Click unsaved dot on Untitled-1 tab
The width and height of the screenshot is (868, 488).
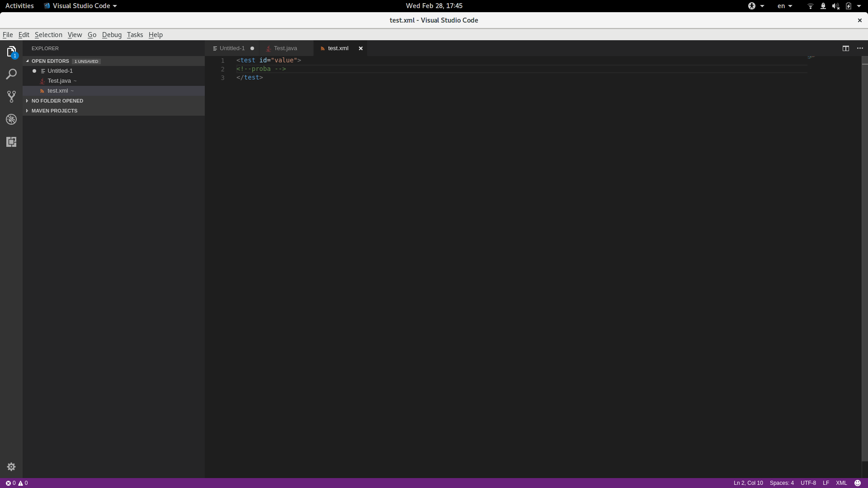tap(252, 48)
